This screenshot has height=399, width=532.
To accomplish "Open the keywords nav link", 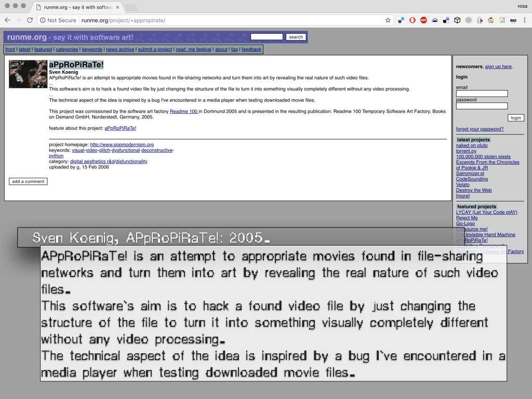I will coord(92,49).
